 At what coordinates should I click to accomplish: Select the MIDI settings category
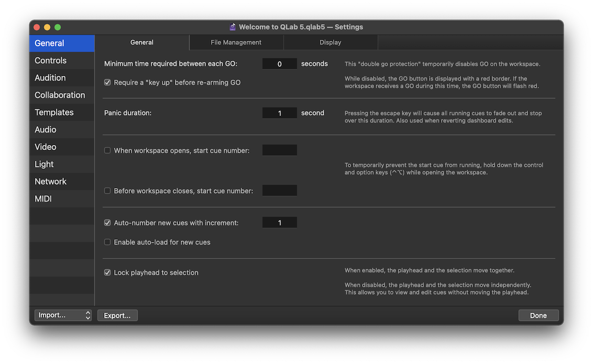[43, 198]
